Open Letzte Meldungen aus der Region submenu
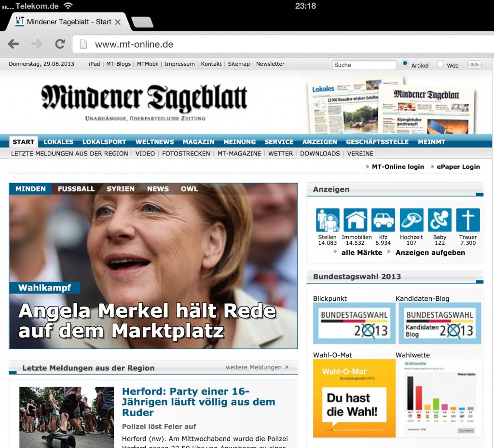Image resolution: width=494 pixels, height=448 pixels. coord(69,154)
